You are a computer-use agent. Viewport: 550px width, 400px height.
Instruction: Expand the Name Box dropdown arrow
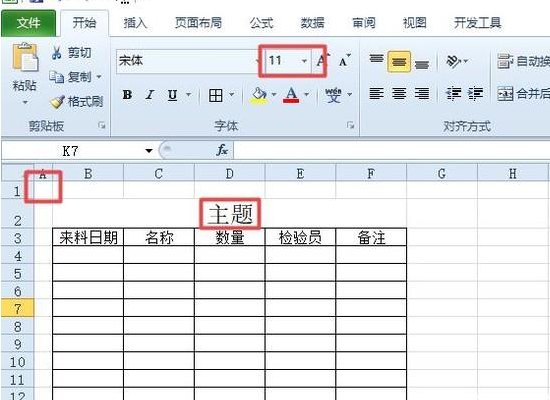[149, 151]
